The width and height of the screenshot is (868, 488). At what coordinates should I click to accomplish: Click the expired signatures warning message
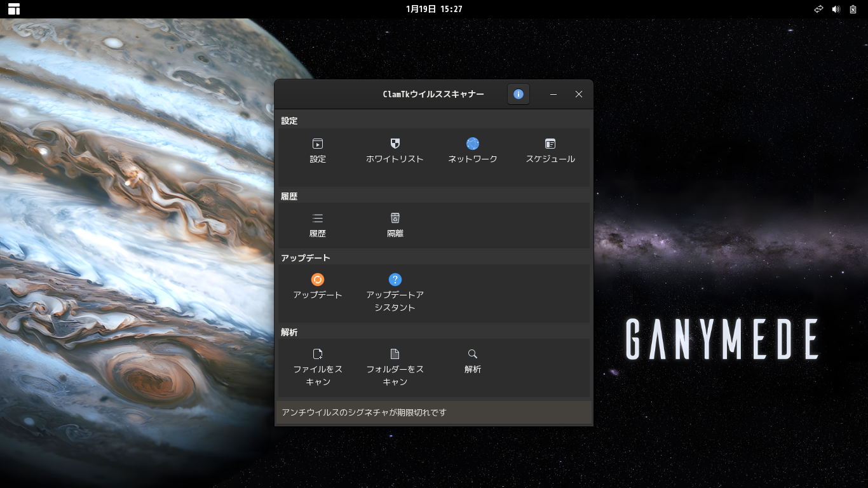(362, 412)
